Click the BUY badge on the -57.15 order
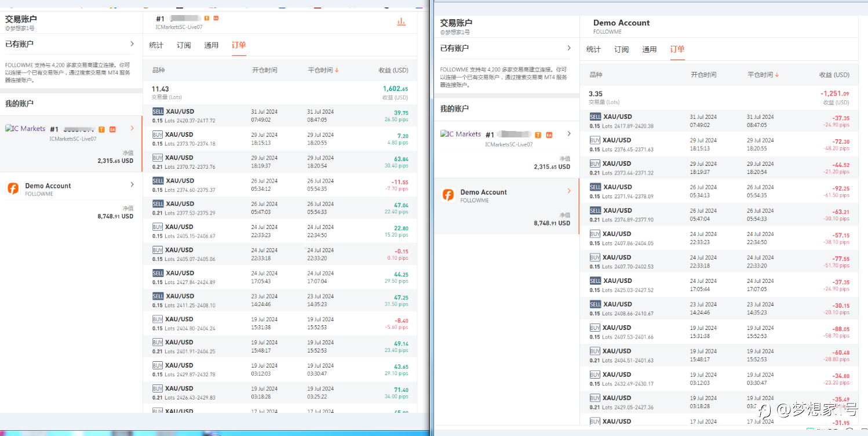 point(595,234)
